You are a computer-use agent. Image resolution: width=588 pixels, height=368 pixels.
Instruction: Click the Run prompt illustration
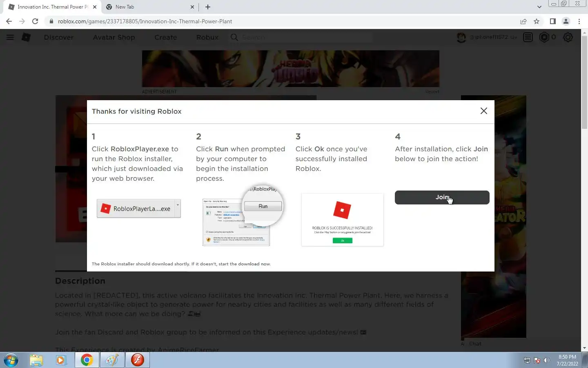point(243,216)
